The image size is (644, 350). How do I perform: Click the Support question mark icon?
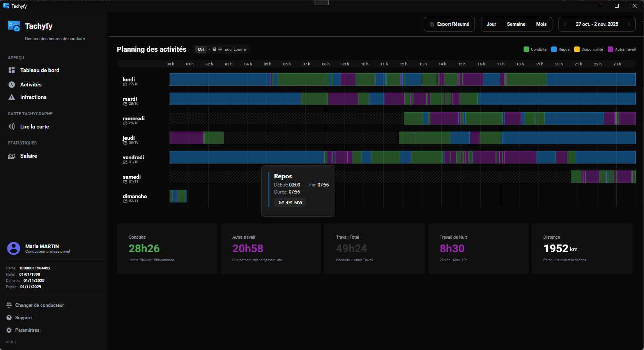[x=9, y=318]
